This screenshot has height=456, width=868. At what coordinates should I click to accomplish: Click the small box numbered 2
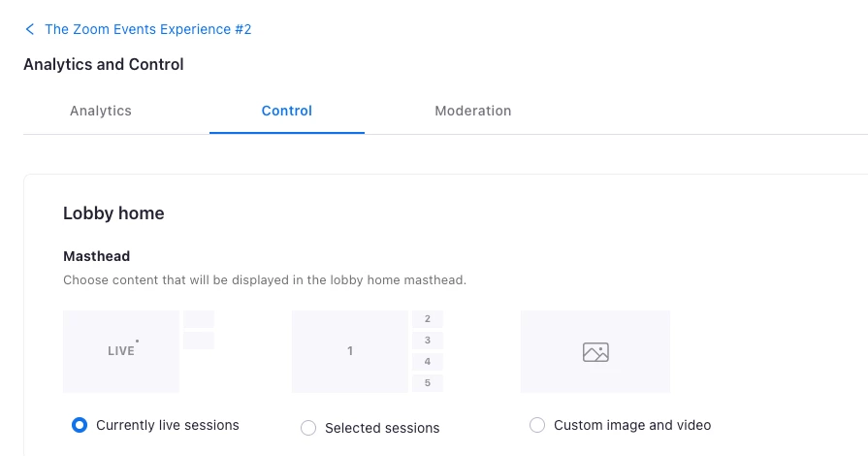pyautogui.click(x=427, y=319)
